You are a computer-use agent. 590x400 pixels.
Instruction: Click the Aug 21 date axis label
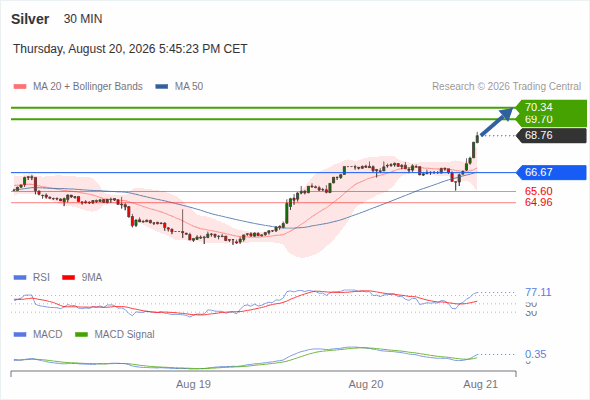481,384
